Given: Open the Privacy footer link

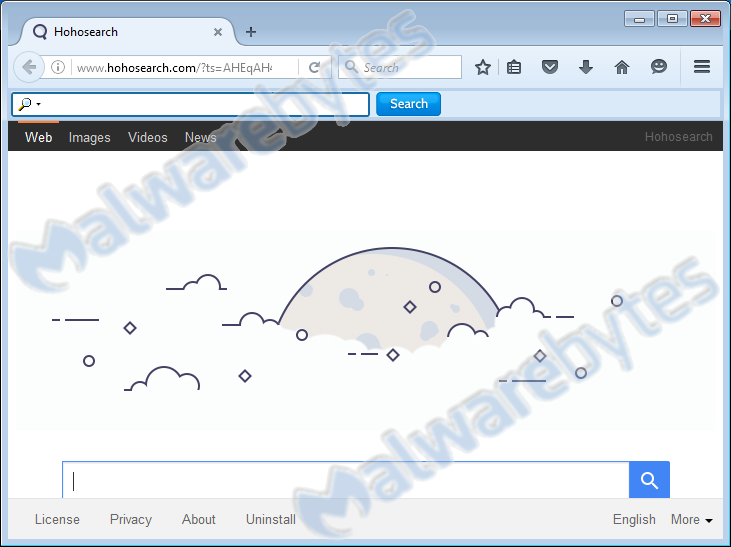Looking at the screenshot, I should pyautogui.click(x=131, y=519).
